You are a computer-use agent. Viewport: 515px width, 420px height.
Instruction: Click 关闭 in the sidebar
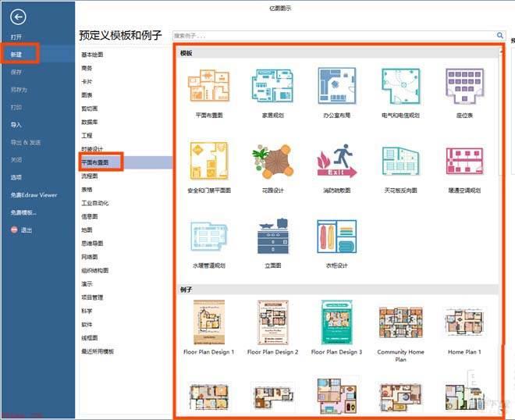[16, 160]
